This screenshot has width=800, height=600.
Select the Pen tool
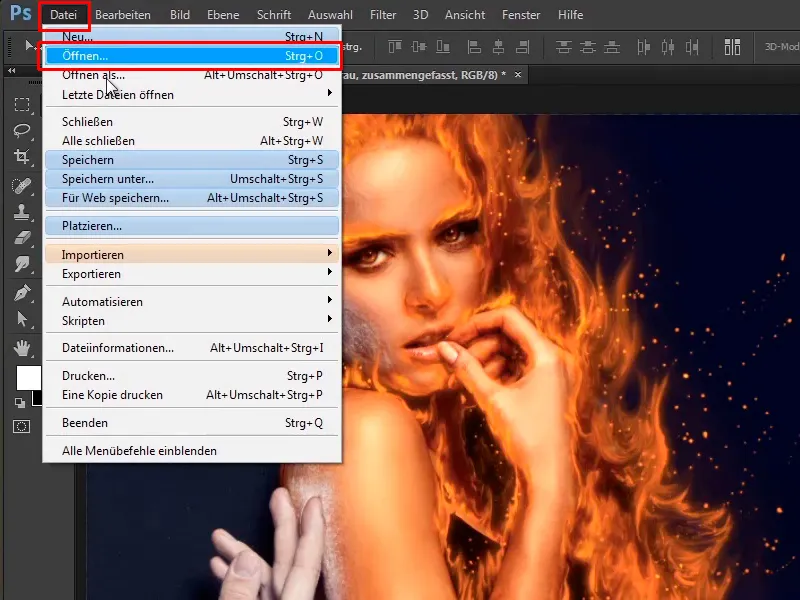coord(21,293)
